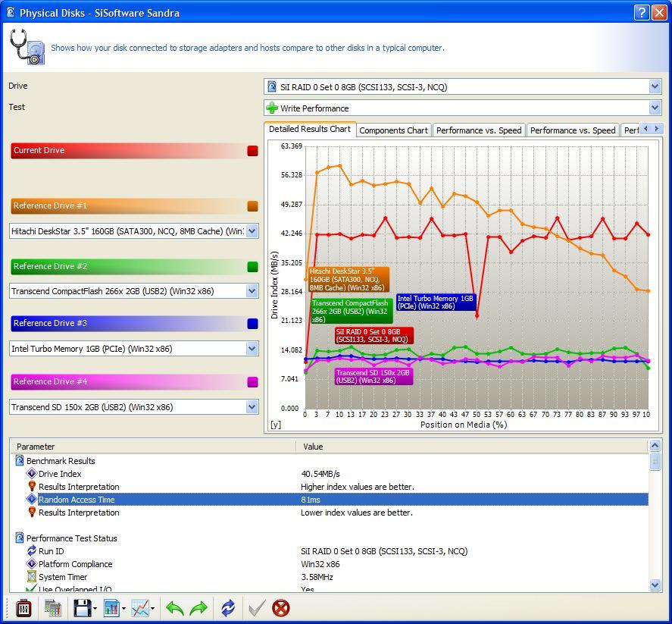
Task: Click the copy results toolbar icon
Action: [x=53, y=608]
